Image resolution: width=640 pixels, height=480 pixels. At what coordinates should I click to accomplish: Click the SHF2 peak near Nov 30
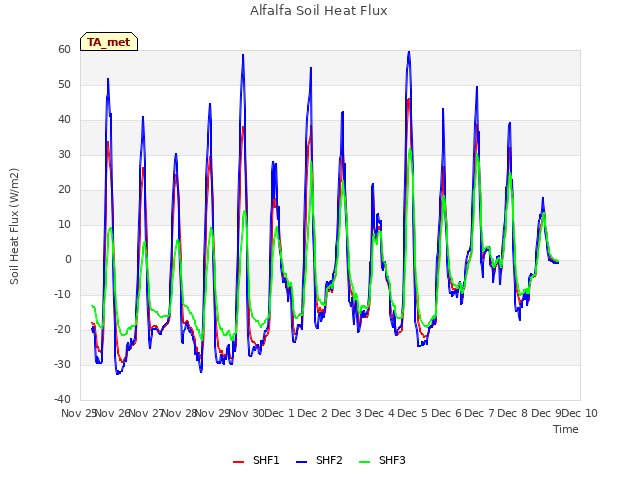(243, 55)
